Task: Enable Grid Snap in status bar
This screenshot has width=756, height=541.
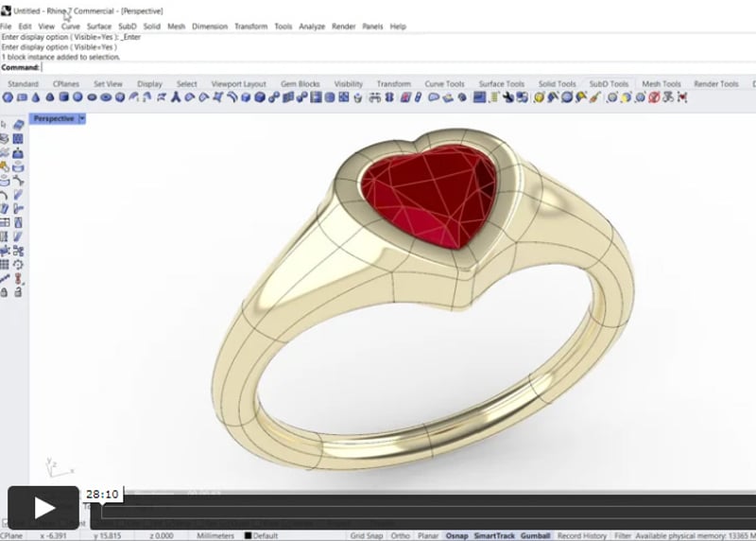Action: pyautogui.click(x=366, y=535)
